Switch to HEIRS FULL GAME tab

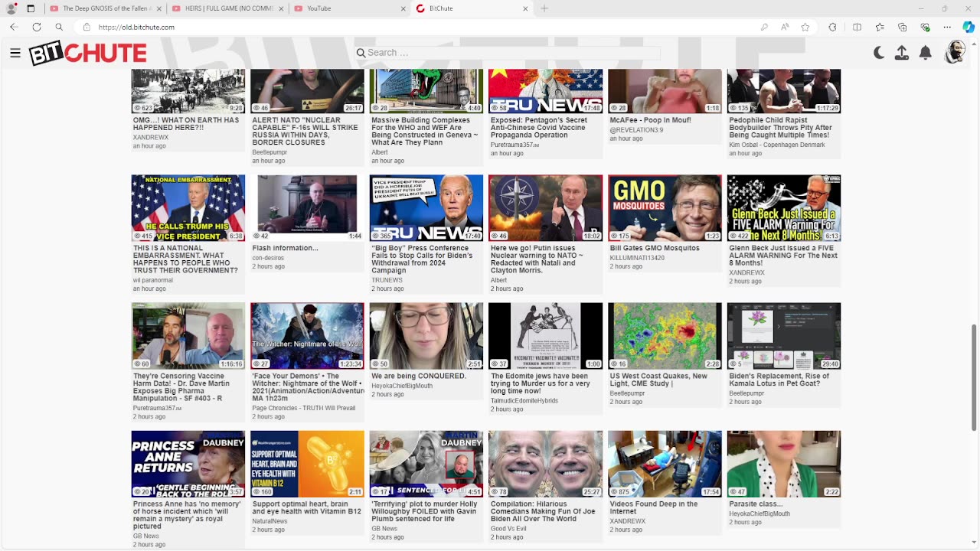point(227,8)
